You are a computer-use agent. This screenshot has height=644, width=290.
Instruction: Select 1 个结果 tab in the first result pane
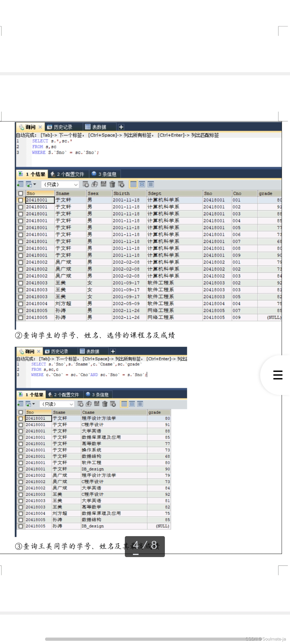click(x=32, y=174)
